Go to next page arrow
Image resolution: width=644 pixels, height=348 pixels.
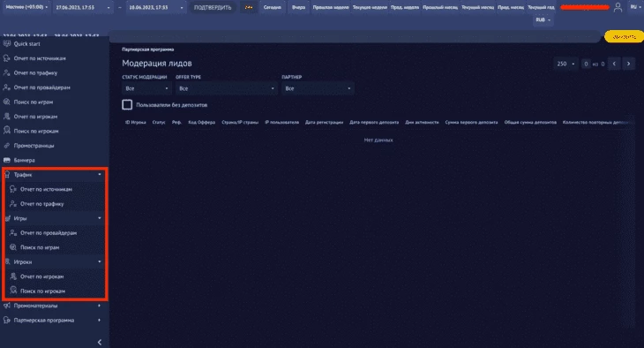pos(628,64)
